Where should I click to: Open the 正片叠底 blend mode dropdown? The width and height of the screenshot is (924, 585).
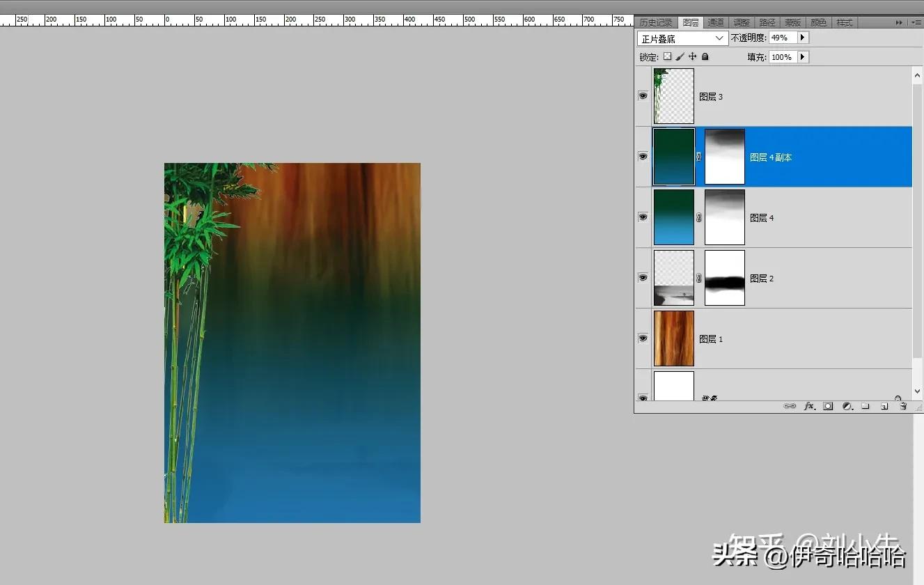682,38
